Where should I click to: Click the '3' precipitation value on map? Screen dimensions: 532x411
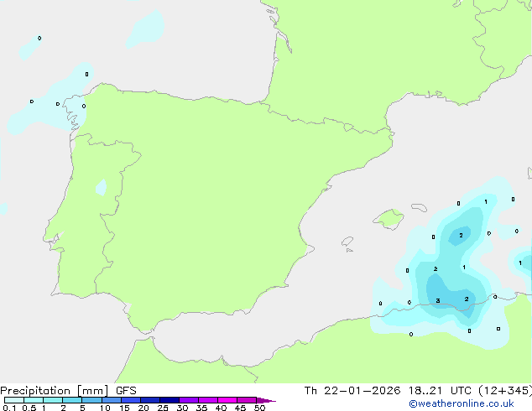pos(438,301)
